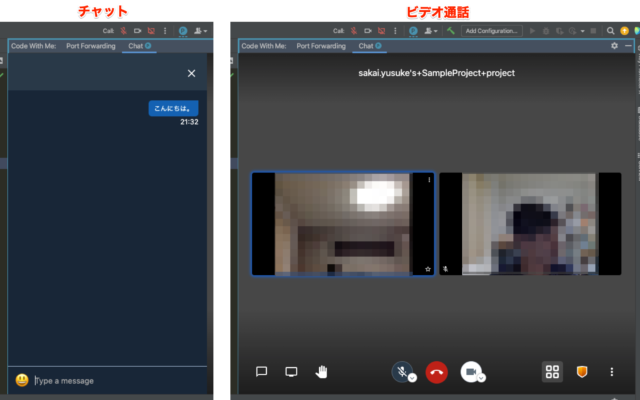Open more actions in bottom call bar
640x400 pixels.
[x=611, y=372]
